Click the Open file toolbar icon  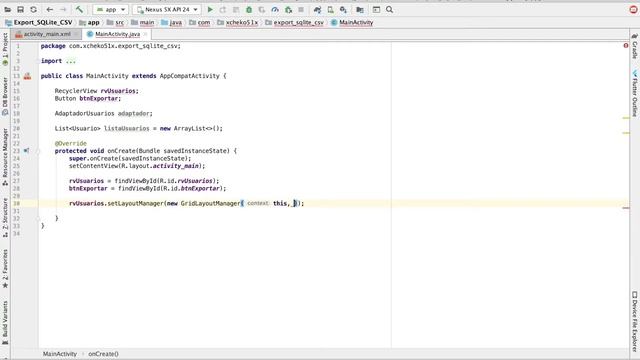coord(8,9)
